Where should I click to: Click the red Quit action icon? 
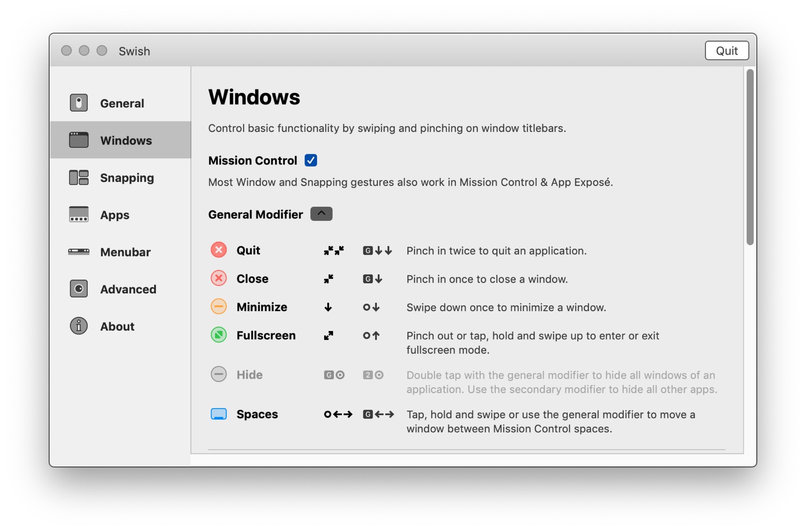point(219,250)
